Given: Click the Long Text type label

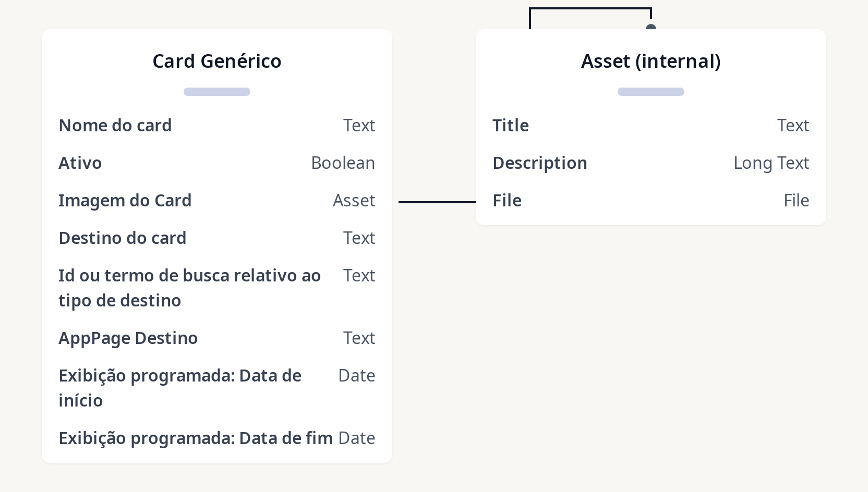Looking at the screenshot, I should coord(771,163).
